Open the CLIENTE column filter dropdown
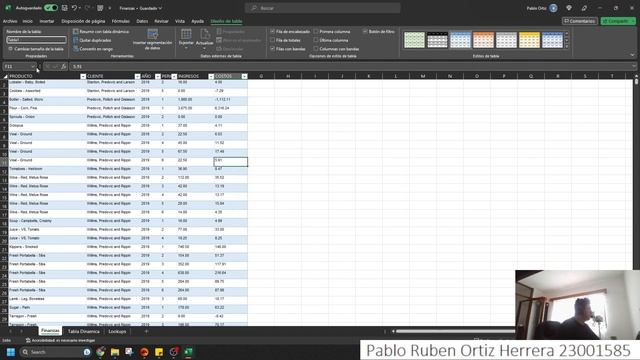The width and height of the screenshot is (640, 360). pos(137,76)
